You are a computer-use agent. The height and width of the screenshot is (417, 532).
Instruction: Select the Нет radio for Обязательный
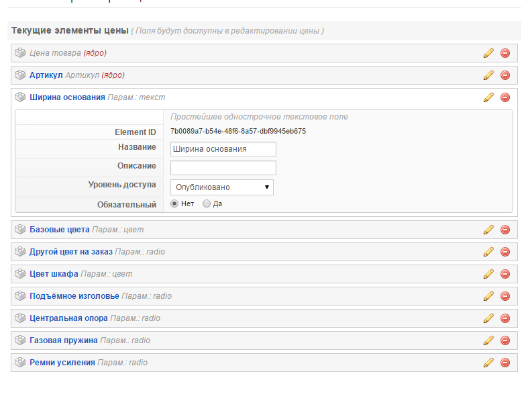(174, 203)
